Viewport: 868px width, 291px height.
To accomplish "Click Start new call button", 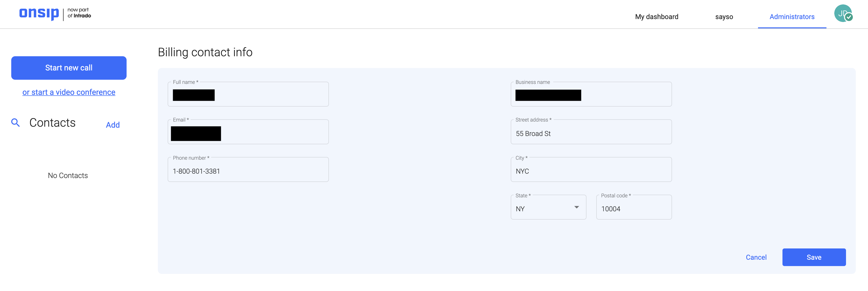I will [69, 68].
